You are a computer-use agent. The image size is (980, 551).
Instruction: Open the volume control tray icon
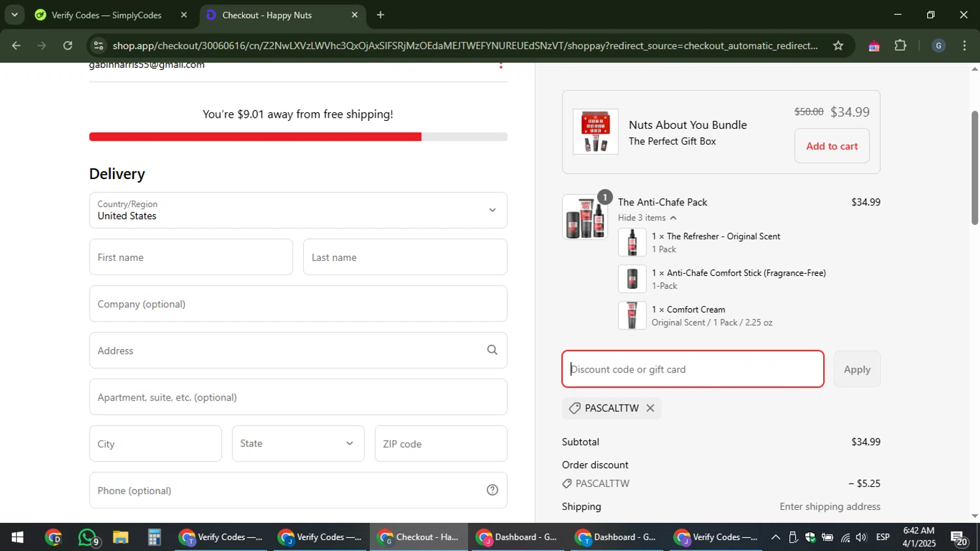pyautogui.click(x=861, y=537)
